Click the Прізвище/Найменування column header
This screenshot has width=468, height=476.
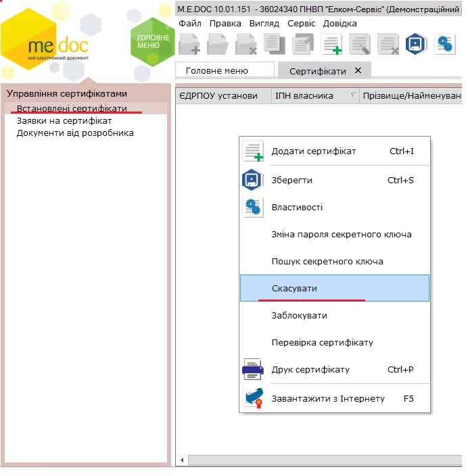(x=411, y=96)
